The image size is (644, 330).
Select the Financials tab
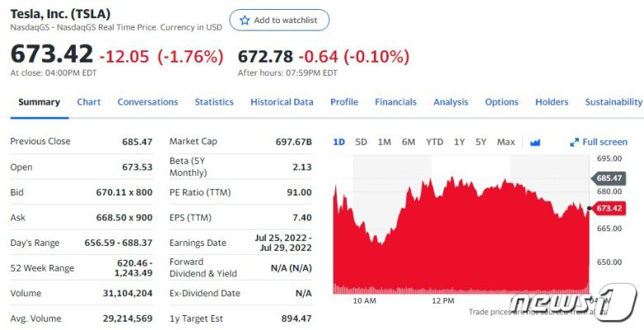[395, 102]
